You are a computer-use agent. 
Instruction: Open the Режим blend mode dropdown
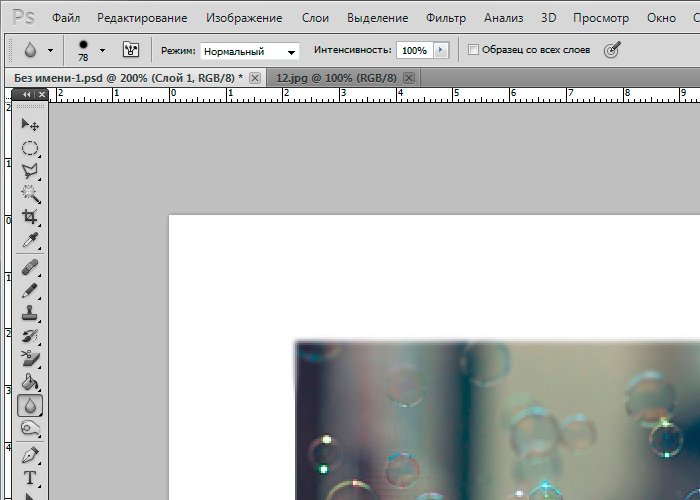(249, 50)
